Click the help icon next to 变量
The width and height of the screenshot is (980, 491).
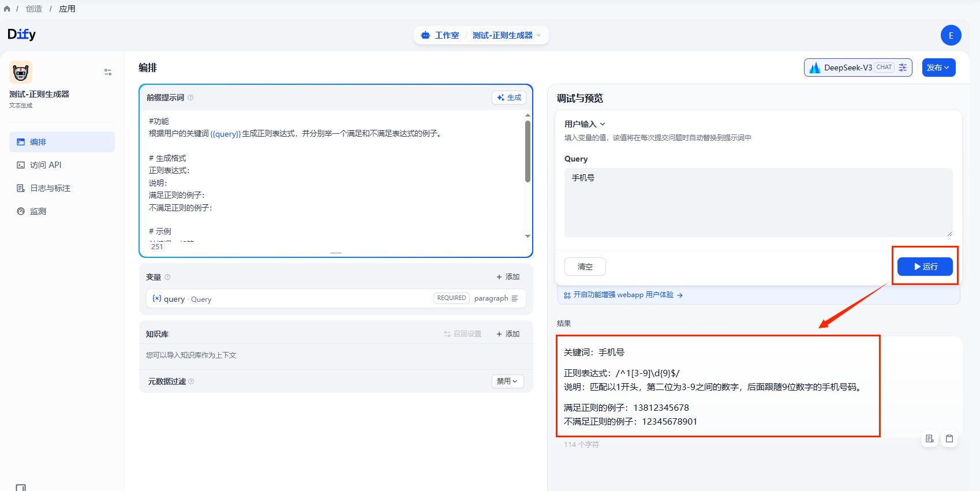[x=167, y=277]
